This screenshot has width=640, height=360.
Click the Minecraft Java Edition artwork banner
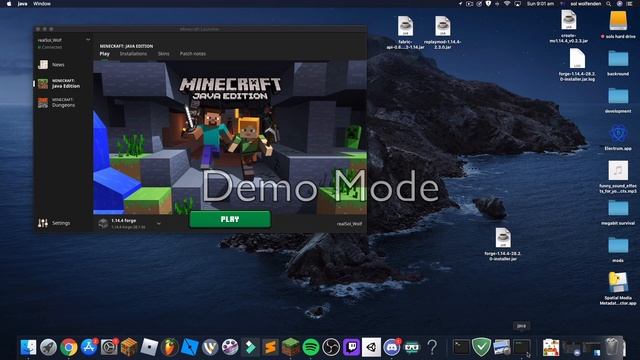(x=230, y=137)
